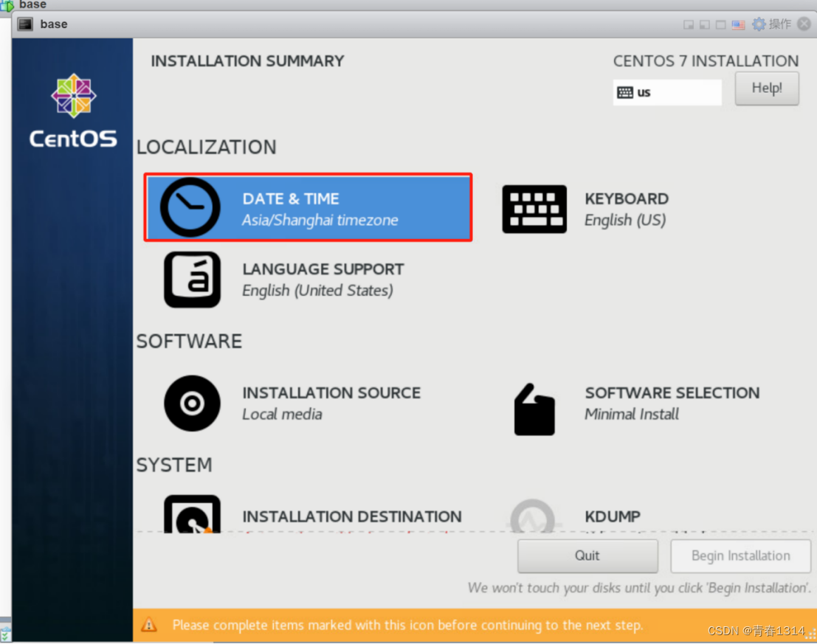
Task: Click the DATE & TIME label
Action: (x=291, y=199)
